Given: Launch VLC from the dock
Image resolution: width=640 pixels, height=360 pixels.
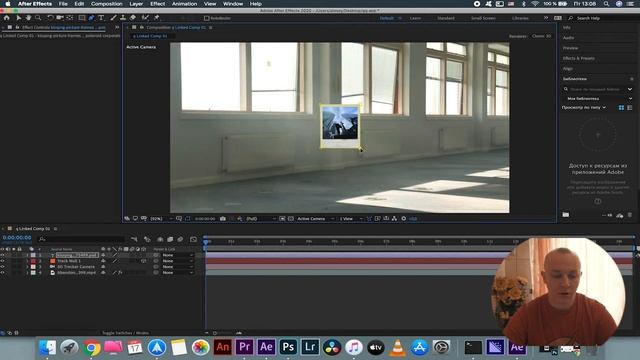Looking at the screenshot, I should 398,347.
